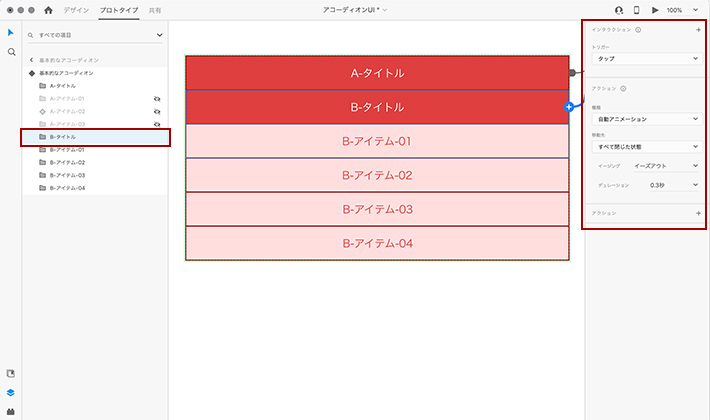Open the トリガー タップ dropdown

(x=647, y=58)
